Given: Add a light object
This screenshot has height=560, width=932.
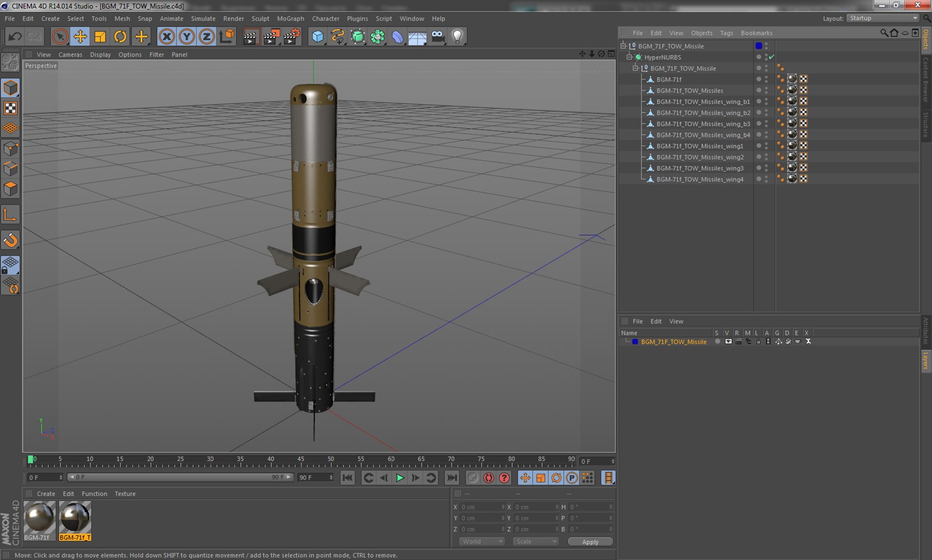Looking at the screenshot, I should pos(458,36).
